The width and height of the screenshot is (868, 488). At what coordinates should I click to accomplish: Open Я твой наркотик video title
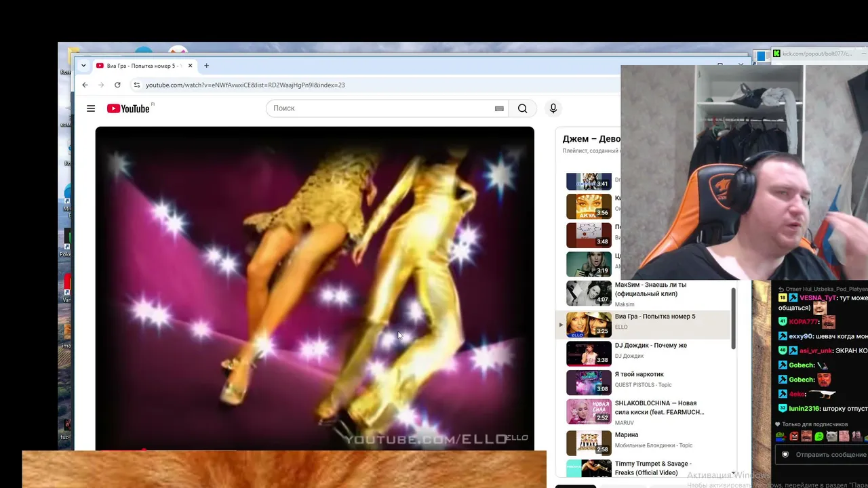click(x=639, y=374)
